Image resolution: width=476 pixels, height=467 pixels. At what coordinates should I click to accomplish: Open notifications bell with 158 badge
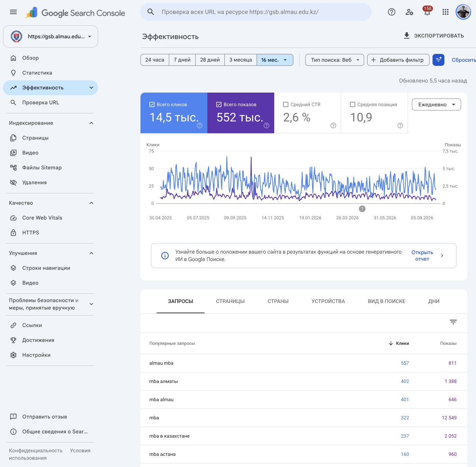(427, 12)
